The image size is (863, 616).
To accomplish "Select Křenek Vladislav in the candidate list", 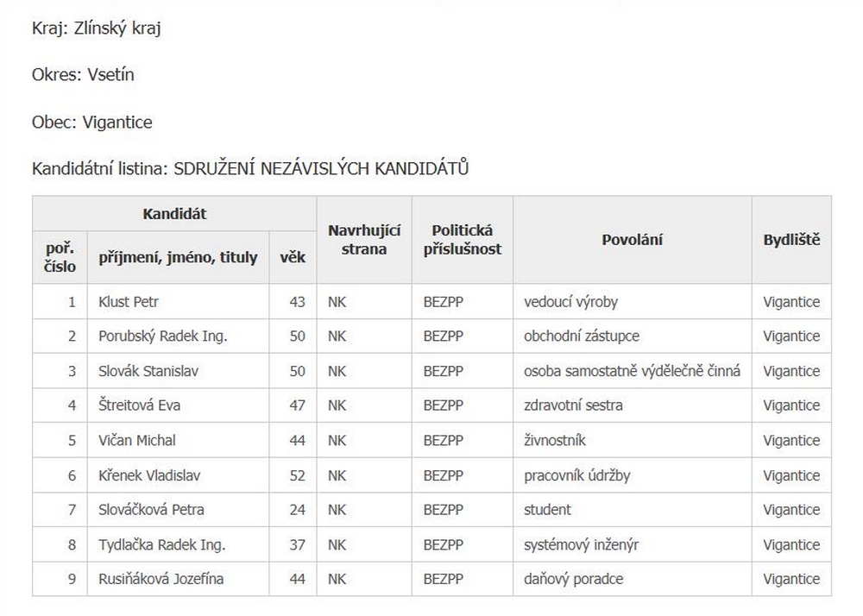I will [x=147, y=475].
